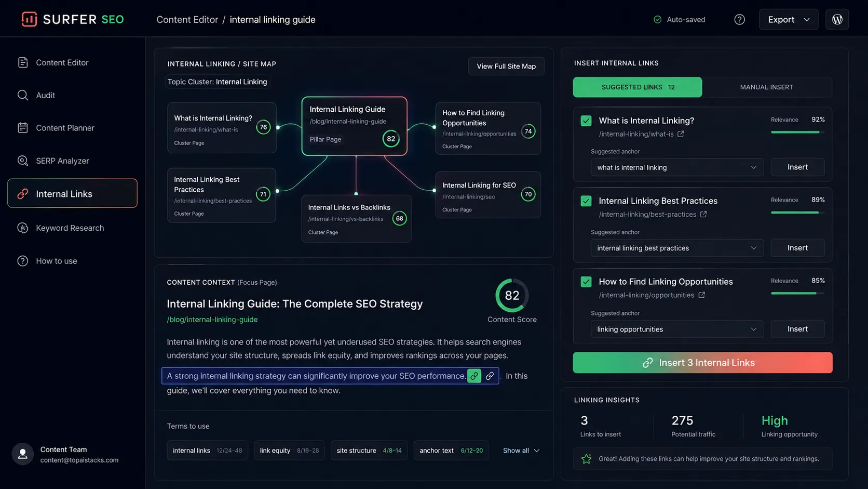Uncheck the Internal Linking Best Practices suggestion
The image size is (868, 489).
586,201
